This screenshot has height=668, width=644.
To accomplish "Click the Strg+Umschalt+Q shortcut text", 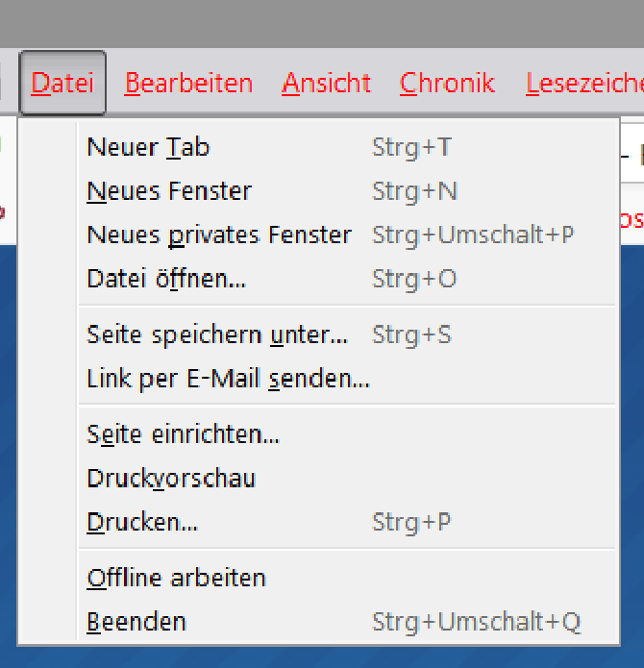I will pos(476,622).
